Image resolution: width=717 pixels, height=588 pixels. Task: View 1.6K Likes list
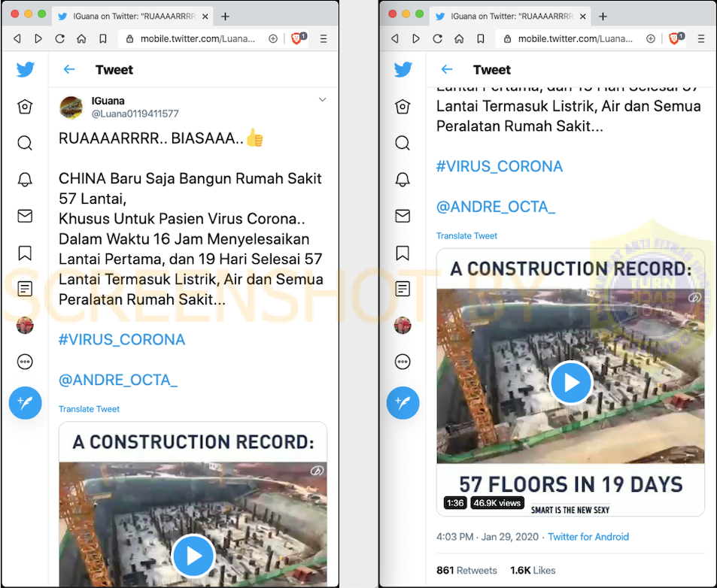(x=533, y=570)
